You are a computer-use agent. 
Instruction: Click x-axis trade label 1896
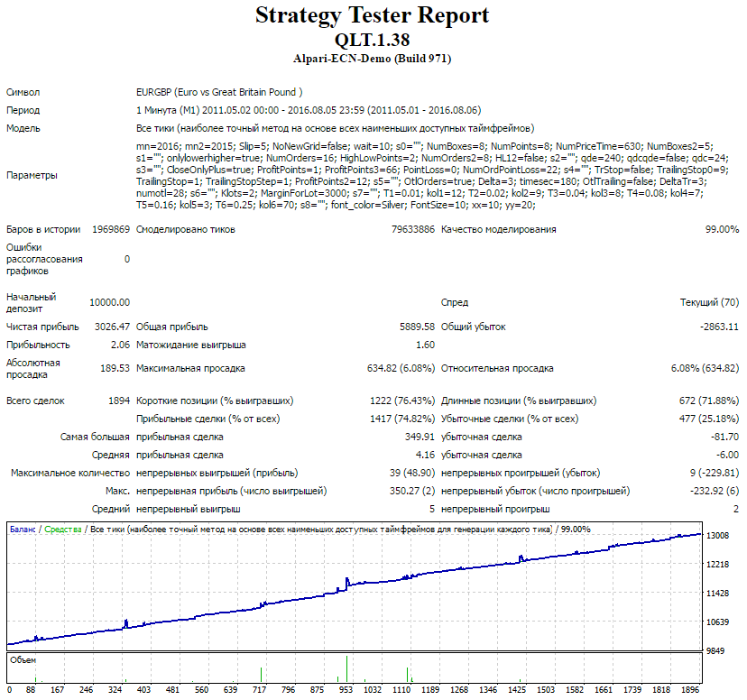690,690
